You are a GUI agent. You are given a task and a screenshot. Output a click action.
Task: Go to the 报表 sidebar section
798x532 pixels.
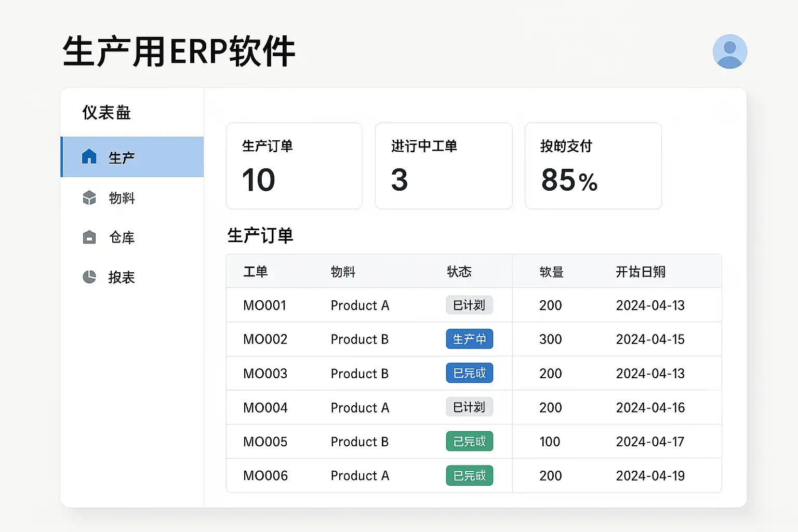122,277
